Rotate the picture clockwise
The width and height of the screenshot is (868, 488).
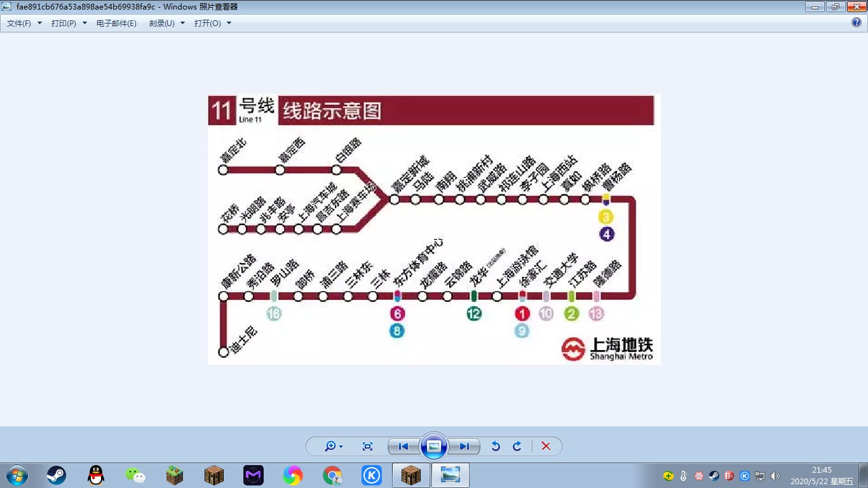517,447
